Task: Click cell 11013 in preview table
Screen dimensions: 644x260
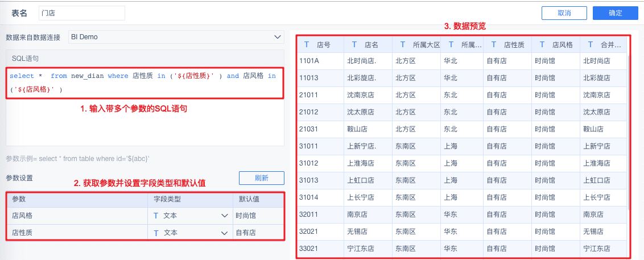Action: [x=320, y=78]
